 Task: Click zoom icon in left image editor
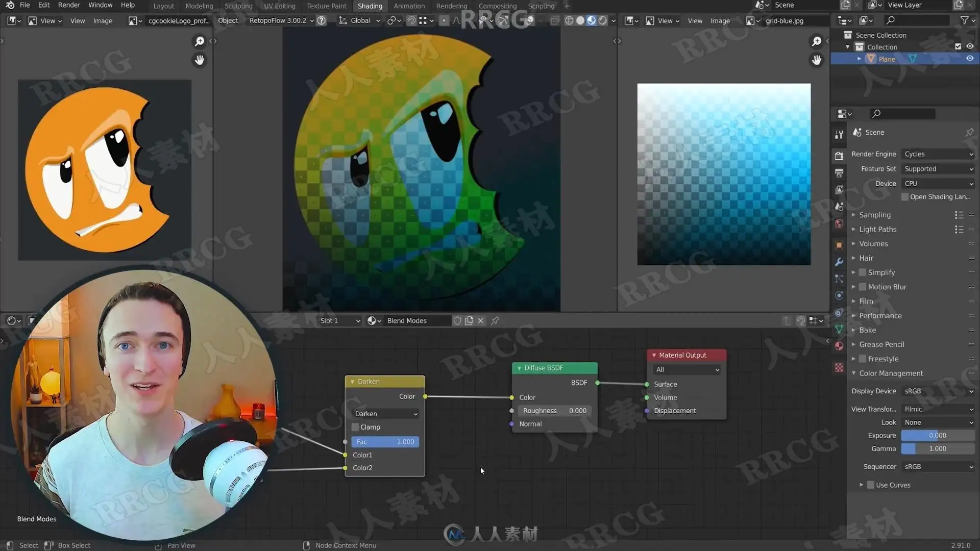[200, 41]
